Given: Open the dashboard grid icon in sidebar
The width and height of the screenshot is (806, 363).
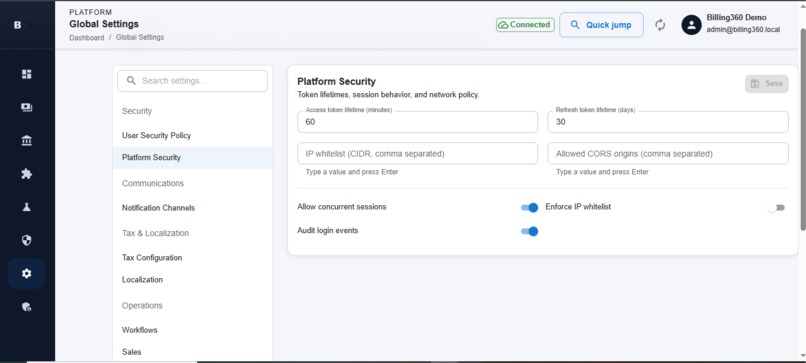Looking at the screenshot, I should pyautogui.click(x=27, y=74).
